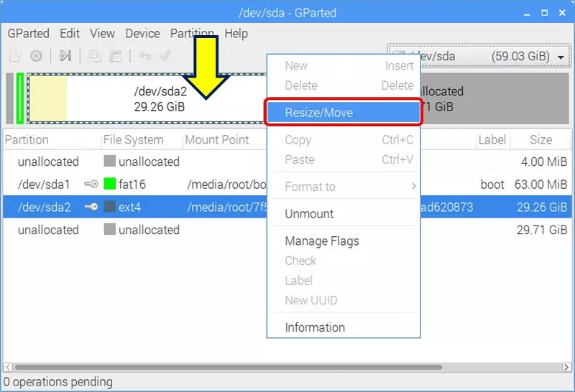Select the /dev/sda1 partition row
This screenshot has width=575, height=392.
pyautogui.click(x=44, y=185)
